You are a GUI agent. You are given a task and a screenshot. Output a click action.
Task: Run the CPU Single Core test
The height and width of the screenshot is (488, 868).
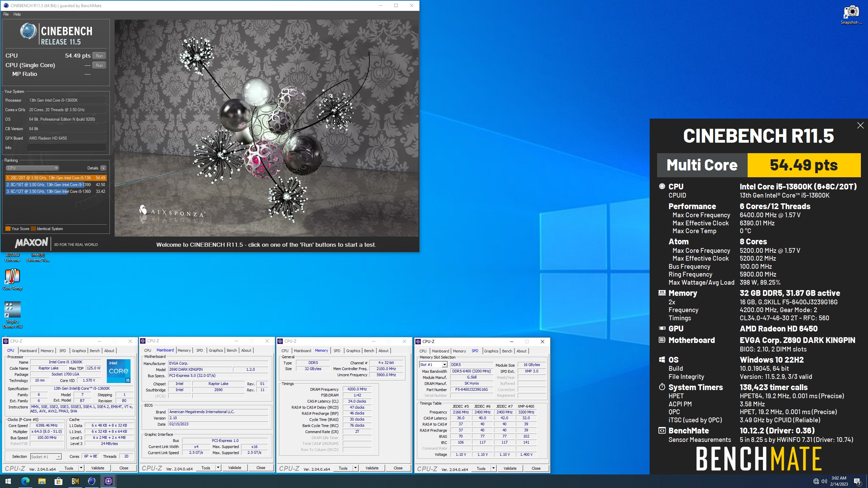(99, 65)
